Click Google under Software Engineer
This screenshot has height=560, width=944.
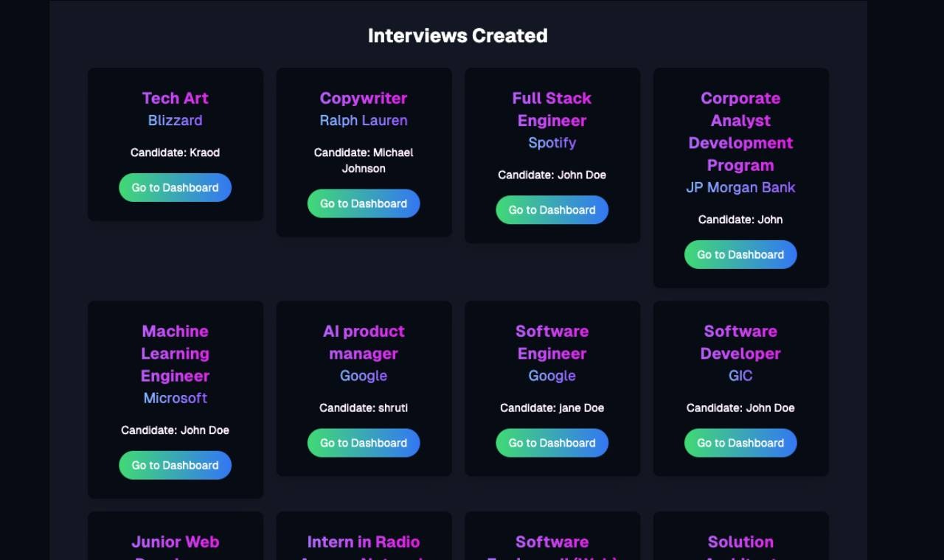tap(552, 376)
